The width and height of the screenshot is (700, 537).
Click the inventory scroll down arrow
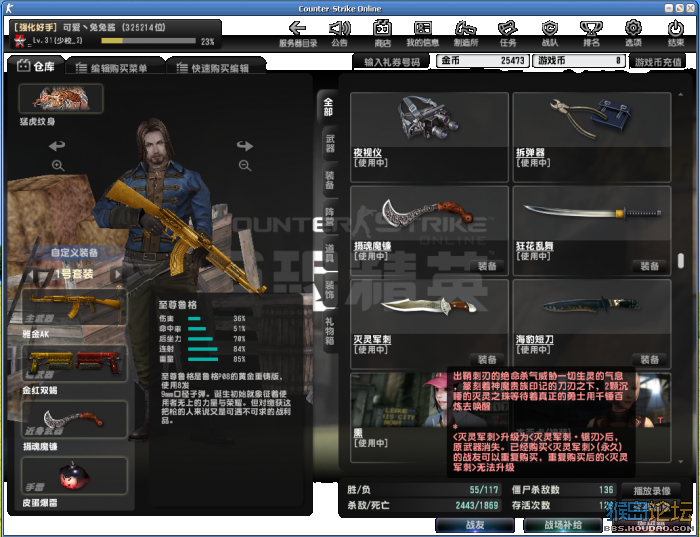(x=680, y=462)
